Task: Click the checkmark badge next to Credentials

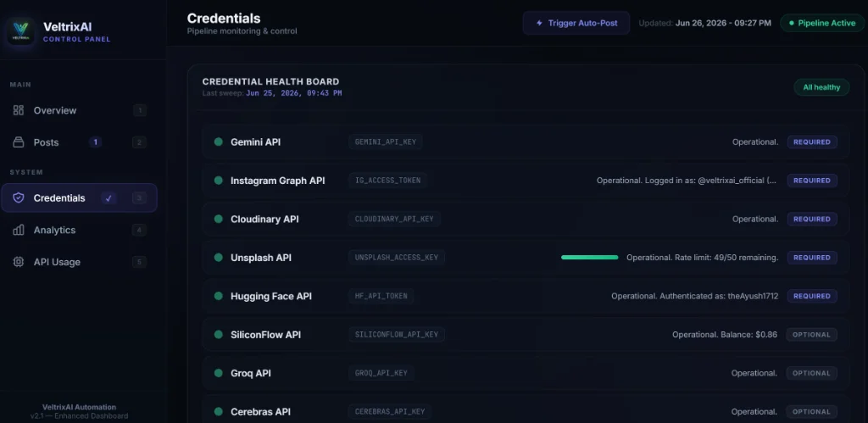Action: coord(108,198)
